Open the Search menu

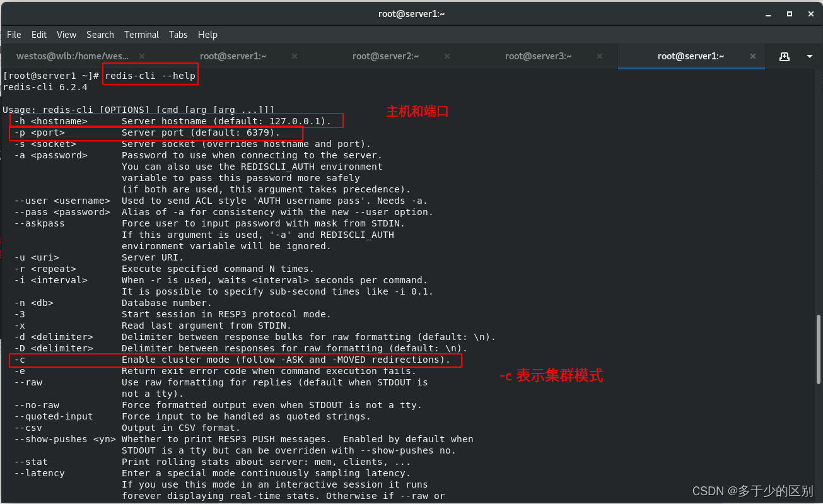[100, 35]
